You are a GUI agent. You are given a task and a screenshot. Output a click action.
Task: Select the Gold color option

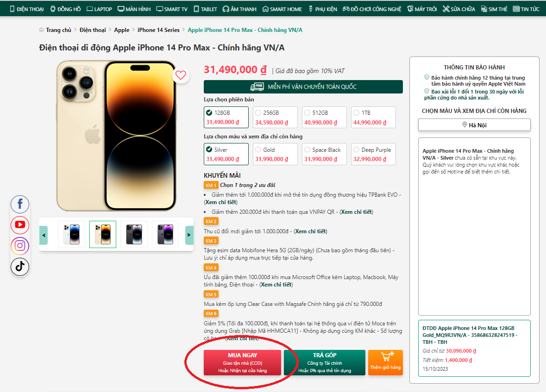click(x=275, y=154)
